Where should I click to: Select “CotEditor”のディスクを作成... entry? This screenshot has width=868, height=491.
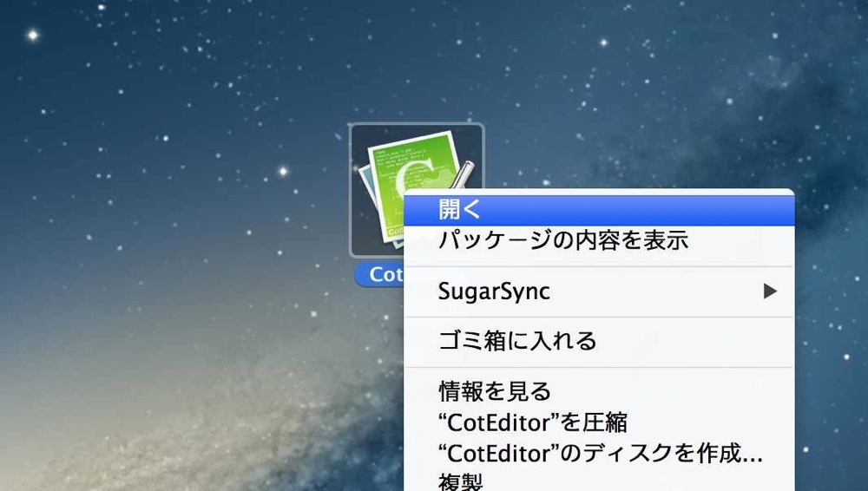click(599, 454)
